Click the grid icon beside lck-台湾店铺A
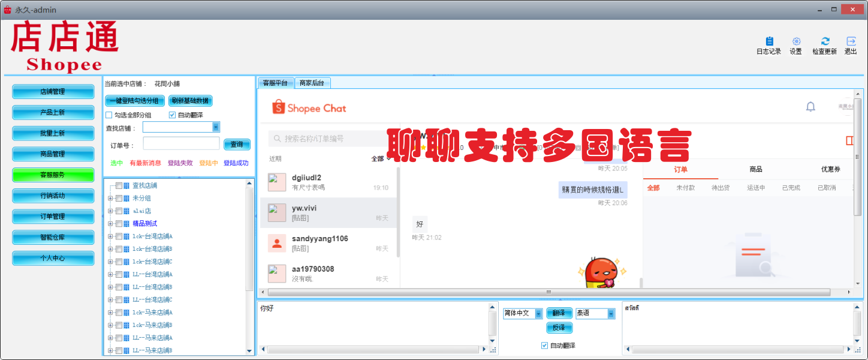Image resolution: width=868 pixels, height=360 pixels. 126,236
